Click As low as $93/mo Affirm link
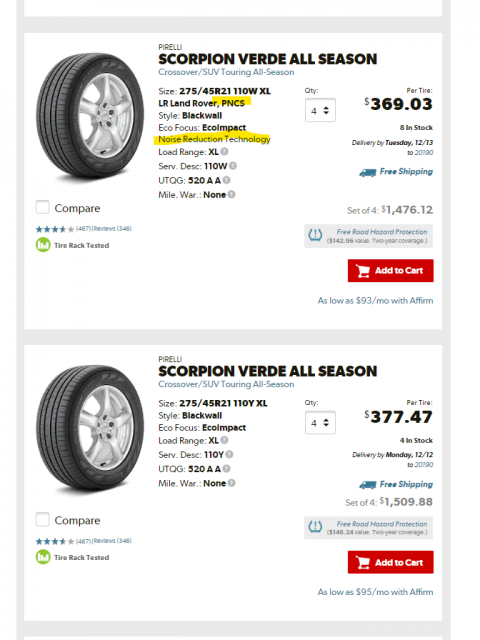The height and width of the screenshot is (640, 480). point(376,301)
